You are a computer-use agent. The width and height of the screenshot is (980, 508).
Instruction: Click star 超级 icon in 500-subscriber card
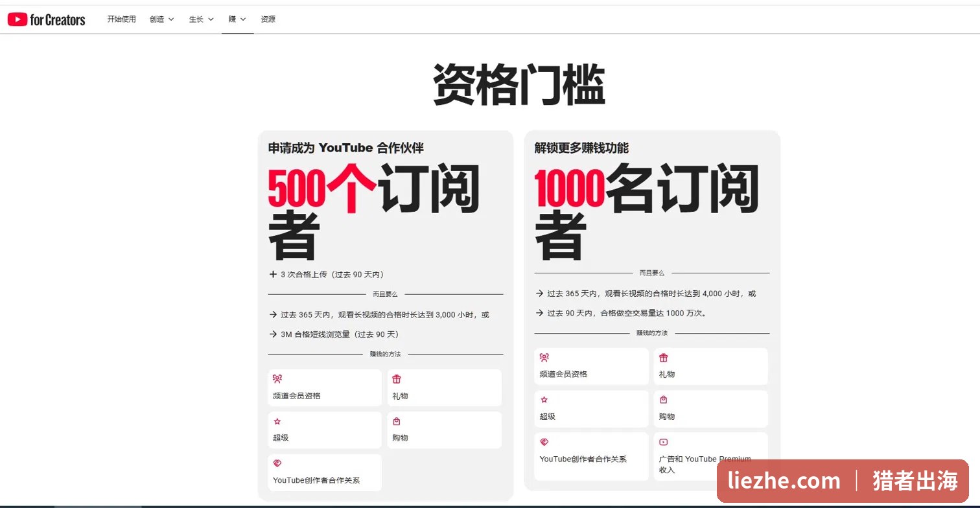pos(277,421)
